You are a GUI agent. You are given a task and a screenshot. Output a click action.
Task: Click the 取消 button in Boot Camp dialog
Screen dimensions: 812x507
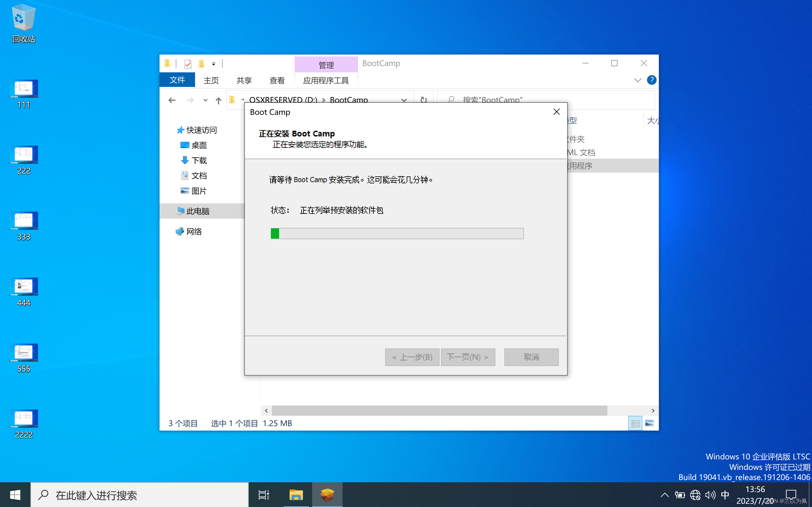coord(531,357)
